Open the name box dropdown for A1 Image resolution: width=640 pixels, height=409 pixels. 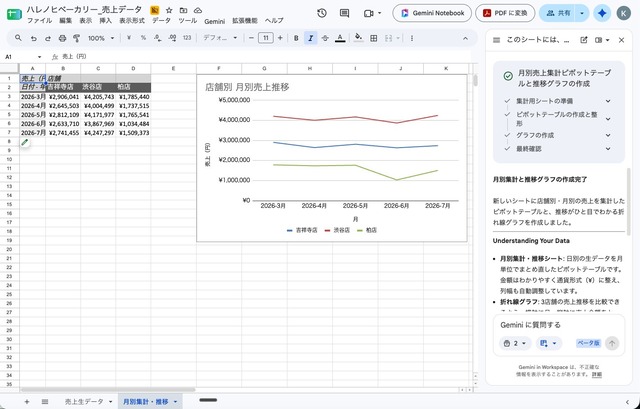point(39,57)
